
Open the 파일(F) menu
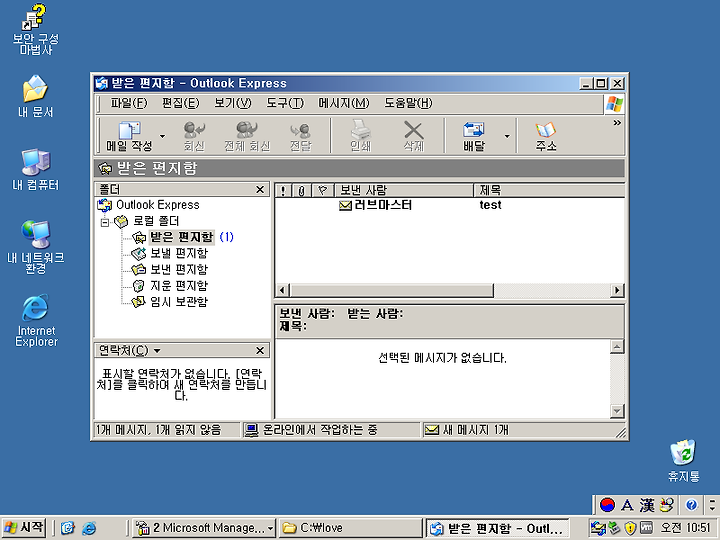click(x=129, y=103)
